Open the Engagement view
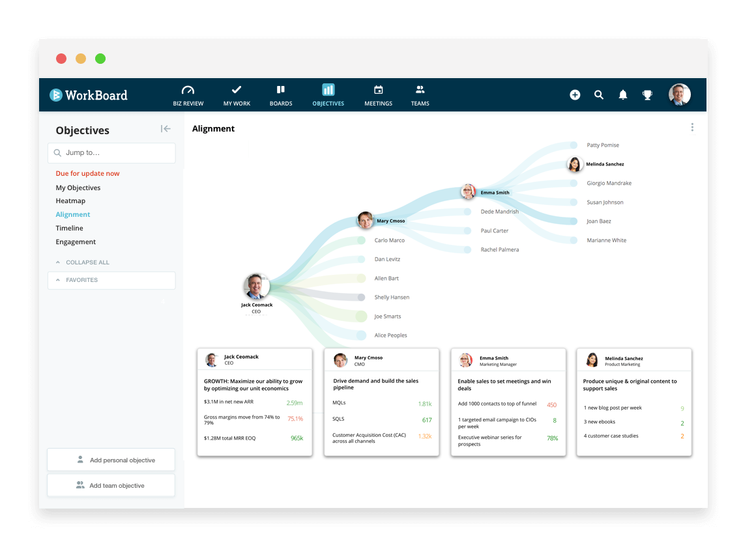The image size is (756, 547). 76,242
